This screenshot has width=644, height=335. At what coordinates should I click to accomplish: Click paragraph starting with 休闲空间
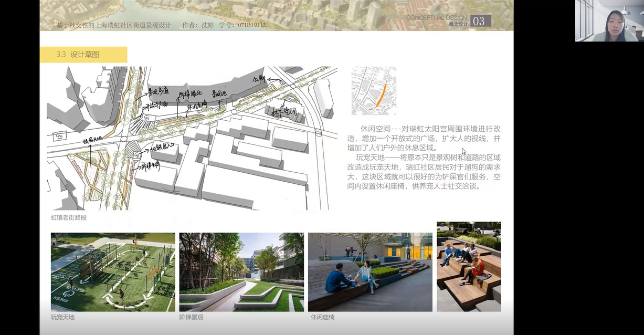click(425, 138)
